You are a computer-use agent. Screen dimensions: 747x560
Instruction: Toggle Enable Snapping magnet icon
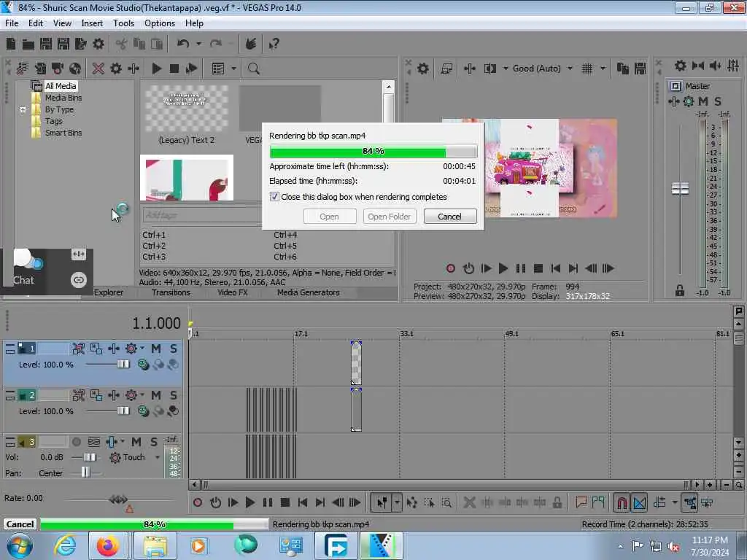coord(622,502)
